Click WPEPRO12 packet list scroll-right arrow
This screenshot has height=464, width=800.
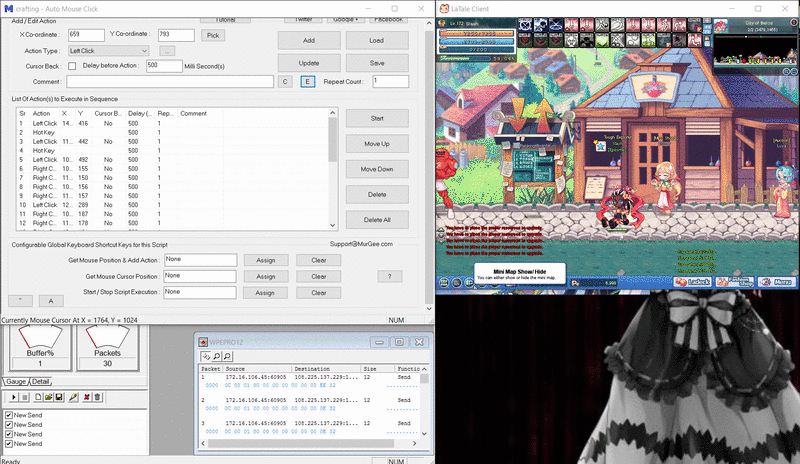[414, 443]
